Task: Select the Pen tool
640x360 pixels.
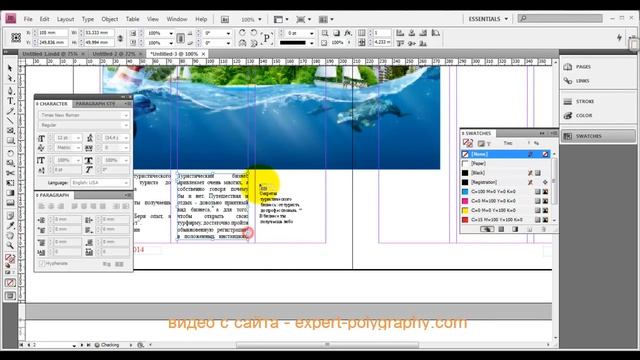Action: (10, 91)
